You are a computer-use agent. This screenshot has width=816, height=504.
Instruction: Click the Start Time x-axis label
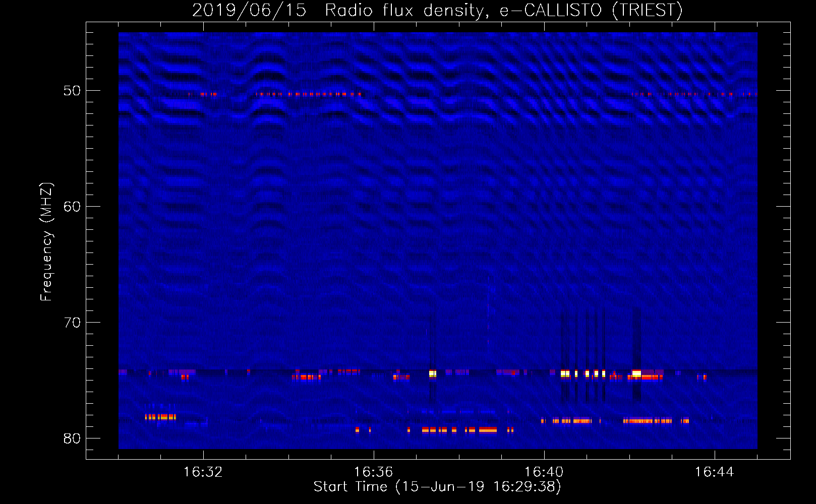tap(437, 487)
